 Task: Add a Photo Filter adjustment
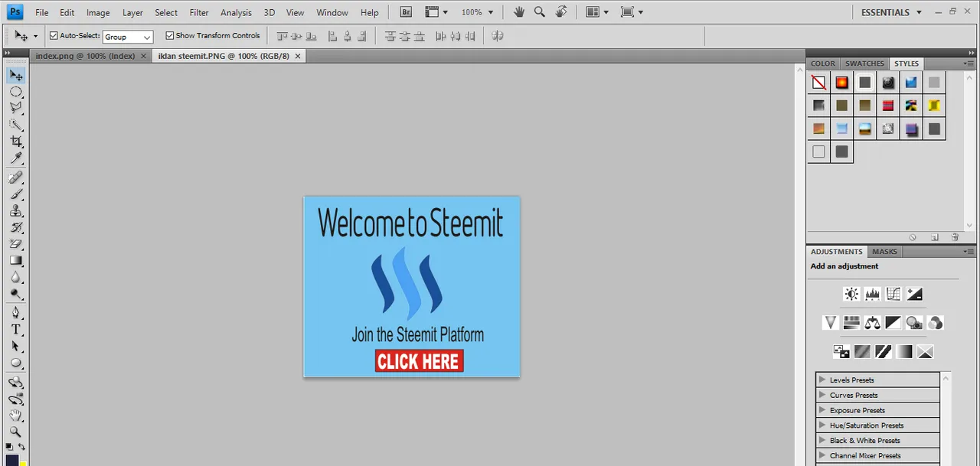(x=914, y=323)
